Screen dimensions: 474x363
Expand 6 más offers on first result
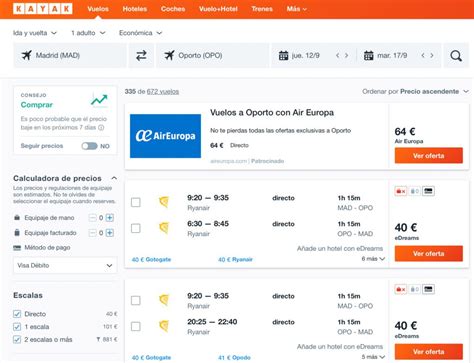point(373,259)
